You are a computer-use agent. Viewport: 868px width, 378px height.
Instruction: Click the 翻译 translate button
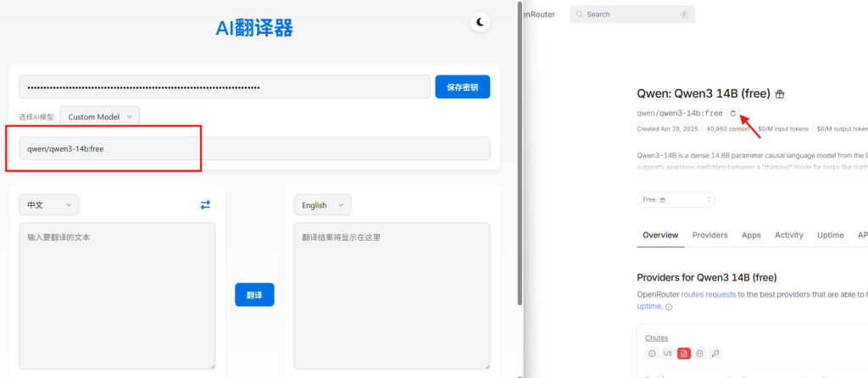254,295
